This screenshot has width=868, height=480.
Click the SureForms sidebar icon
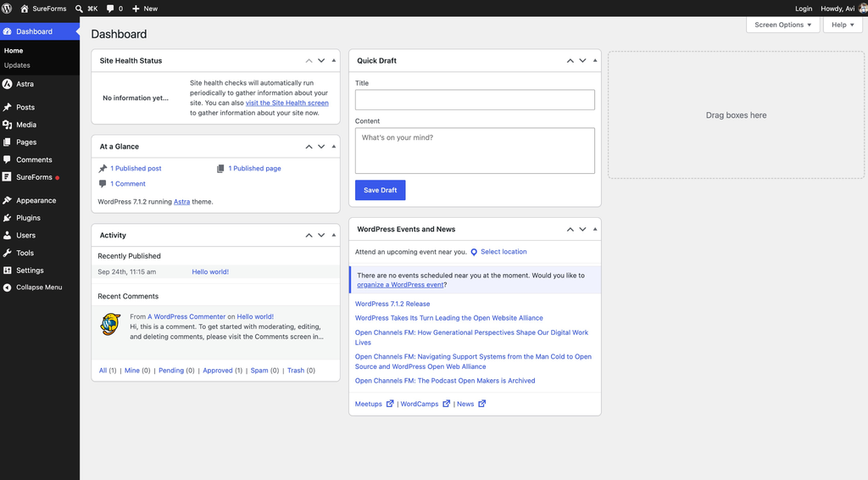point(7,177)
